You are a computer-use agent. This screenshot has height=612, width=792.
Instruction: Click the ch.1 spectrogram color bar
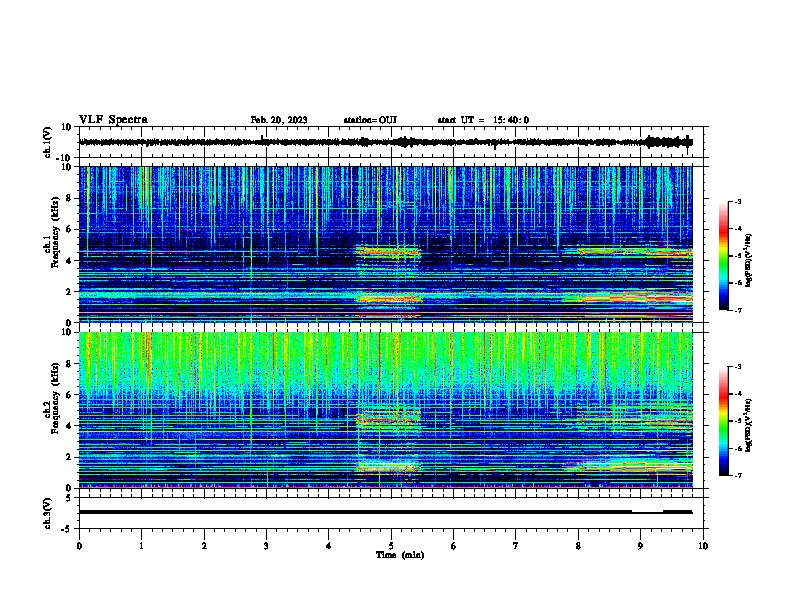click(724, 256)
